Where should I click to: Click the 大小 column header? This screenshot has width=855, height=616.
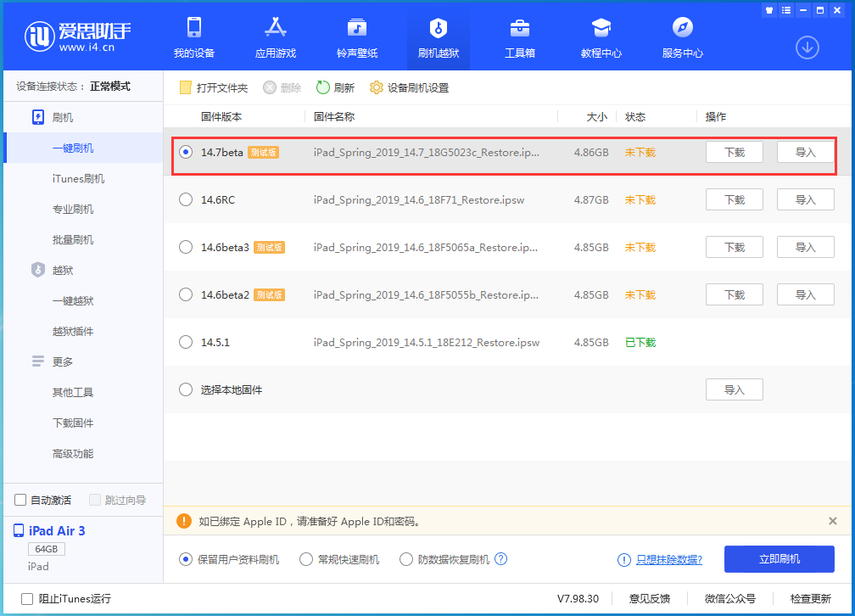pos(597,117)
